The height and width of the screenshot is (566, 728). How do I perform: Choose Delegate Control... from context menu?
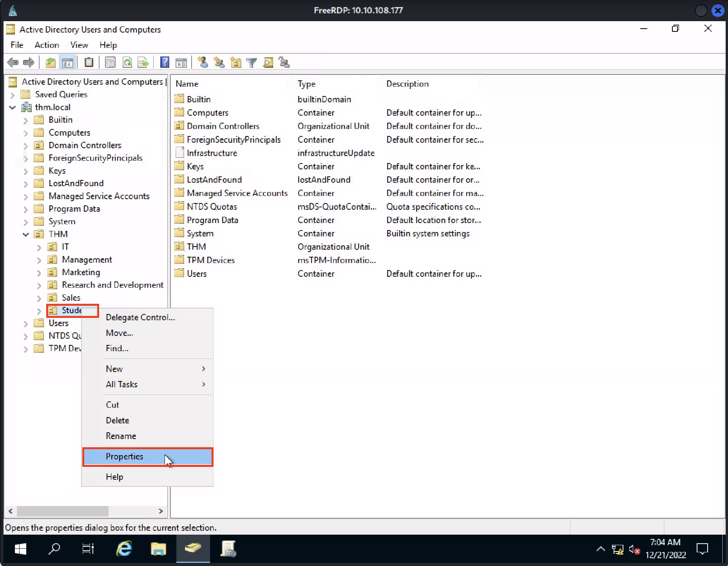[148, 317]
